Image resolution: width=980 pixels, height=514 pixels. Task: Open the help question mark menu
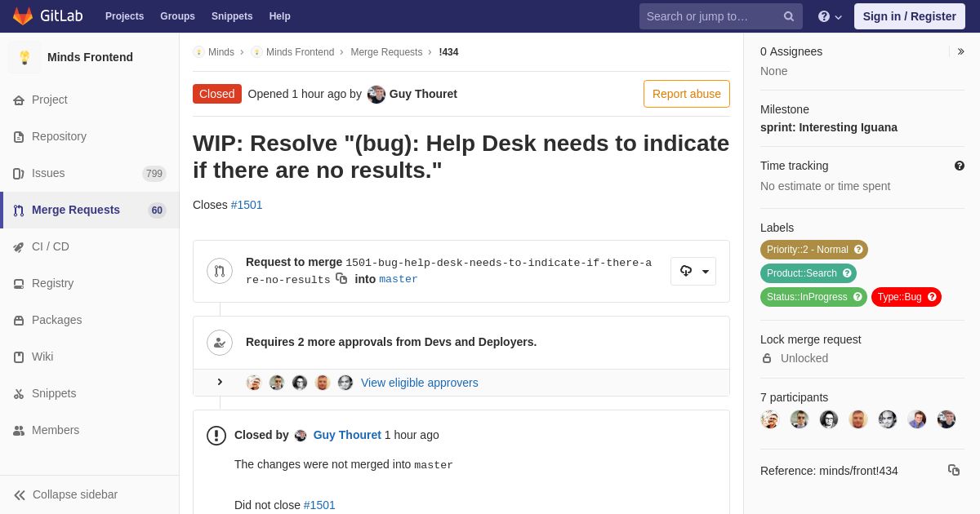click(830, 16)
